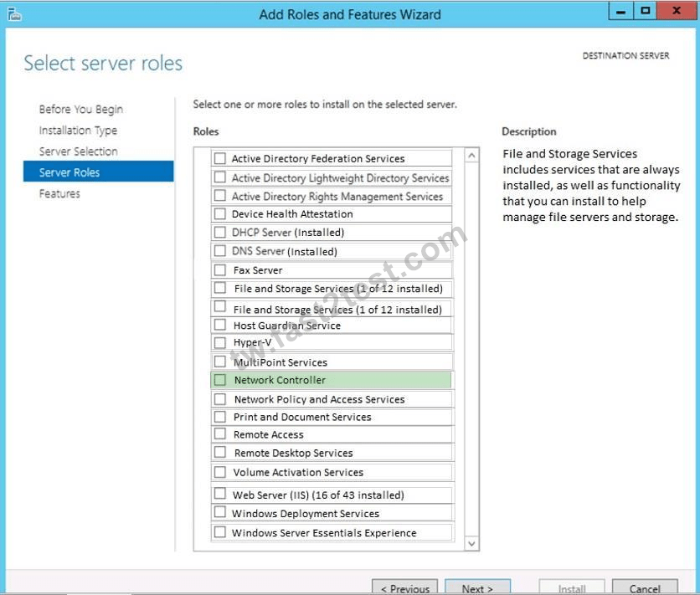Viewport: 700px width, 595px height.
Task: Select the Hyper-V role label
Action: point(252,342)
